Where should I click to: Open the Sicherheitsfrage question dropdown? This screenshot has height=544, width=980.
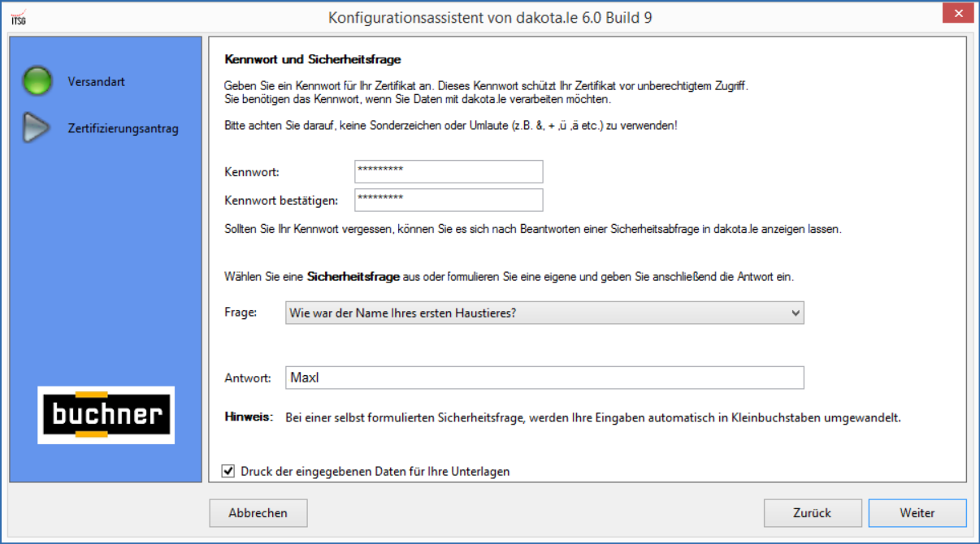pyautogui.click(x=543, y=313)
